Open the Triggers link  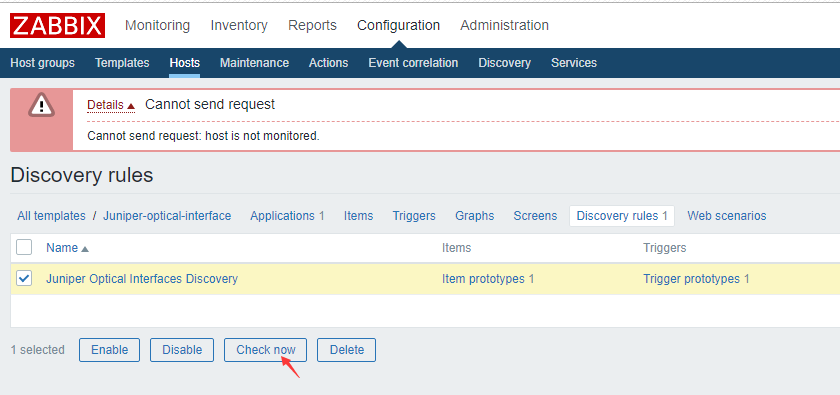pyautogui.click(x=414, y=216)
